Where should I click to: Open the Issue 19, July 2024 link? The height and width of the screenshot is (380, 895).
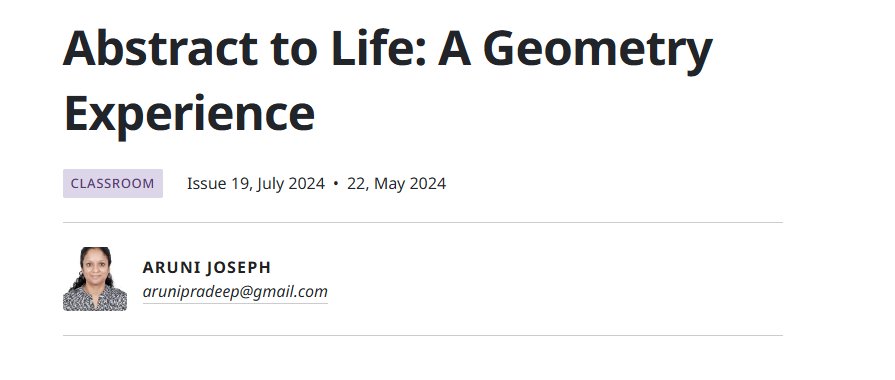click(256, 184)
